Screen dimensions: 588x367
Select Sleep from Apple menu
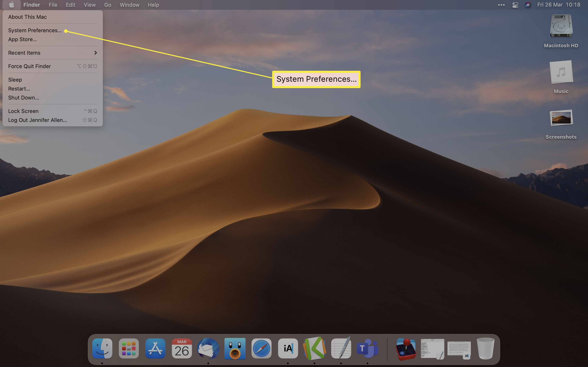click(x=15, y=80)
